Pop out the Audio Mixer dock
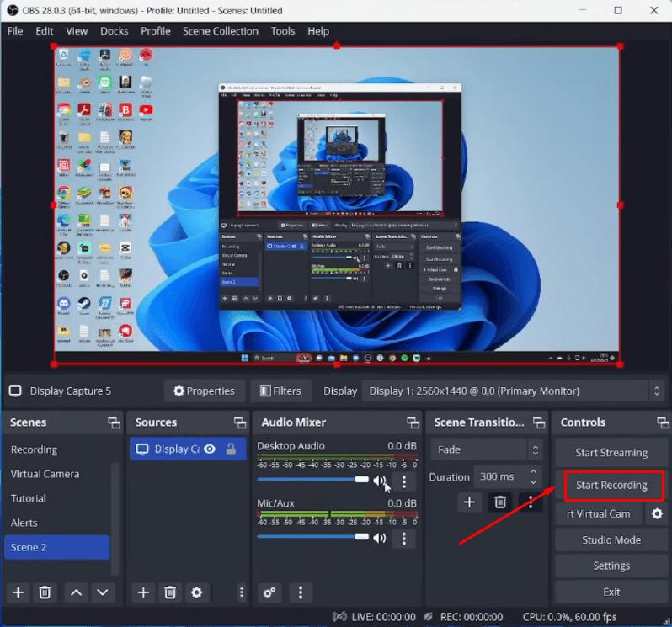The width and height of the screenshot is (672, 627). pyautogui.click(x=413, y=422)
